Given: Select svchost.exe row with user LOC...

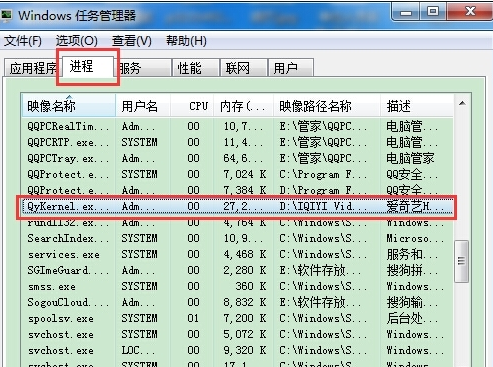Looking at the screenshot, I should click(x=237, y=350).
